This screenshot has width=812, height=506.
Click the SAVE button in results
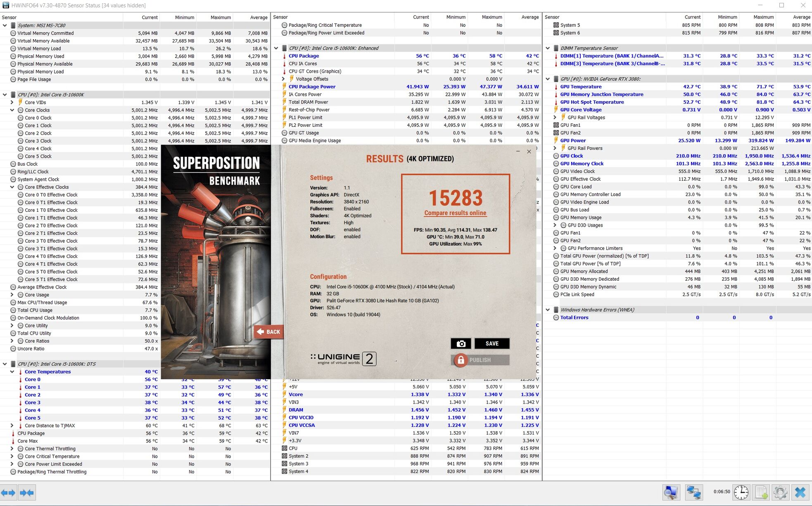click(492, 343)
